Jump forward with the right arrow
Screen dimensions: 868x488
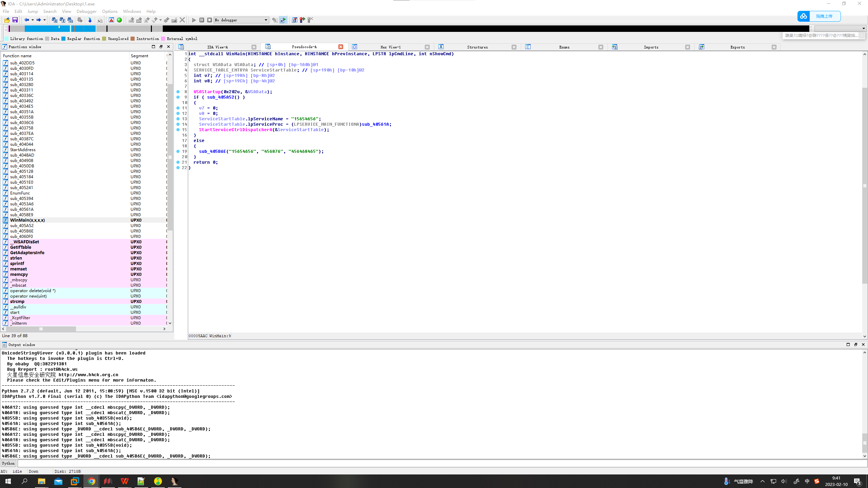[x=39, y=20]
